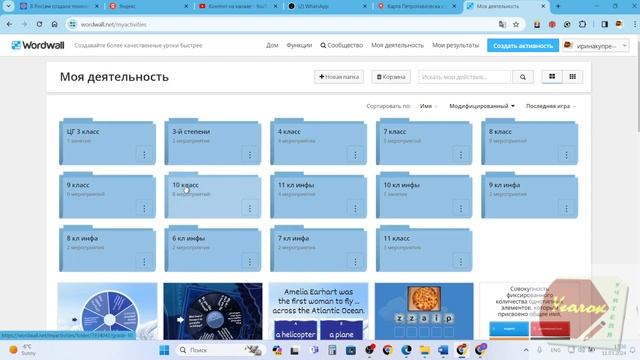This screenshot has height=360, width=640.
Task: Switch to the YouTube browser tab
Action: (237, 6)
